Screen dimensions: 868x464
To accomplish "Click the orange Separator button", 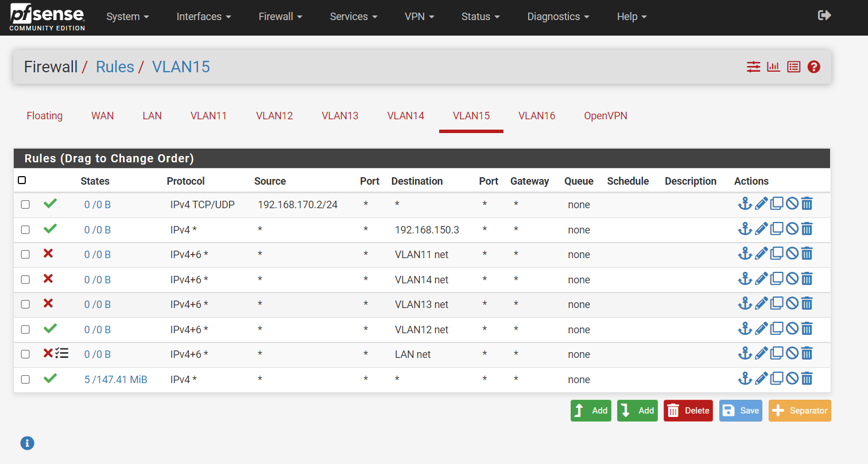I will point(800,411).
